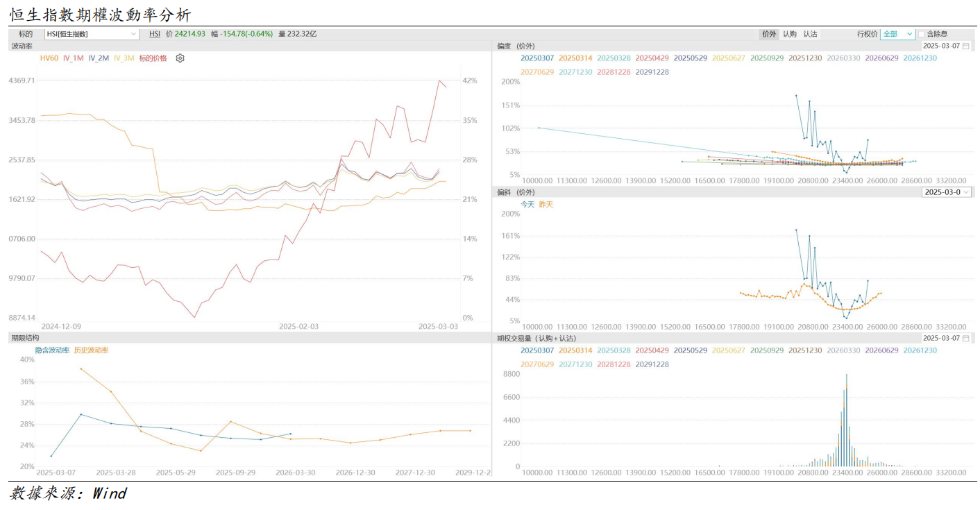Image resolution: width=980 pixels, height=510 pixels.
Task: Expand the 标的 HSI[恒生指数] dropdown
Action: coord(92,33)
